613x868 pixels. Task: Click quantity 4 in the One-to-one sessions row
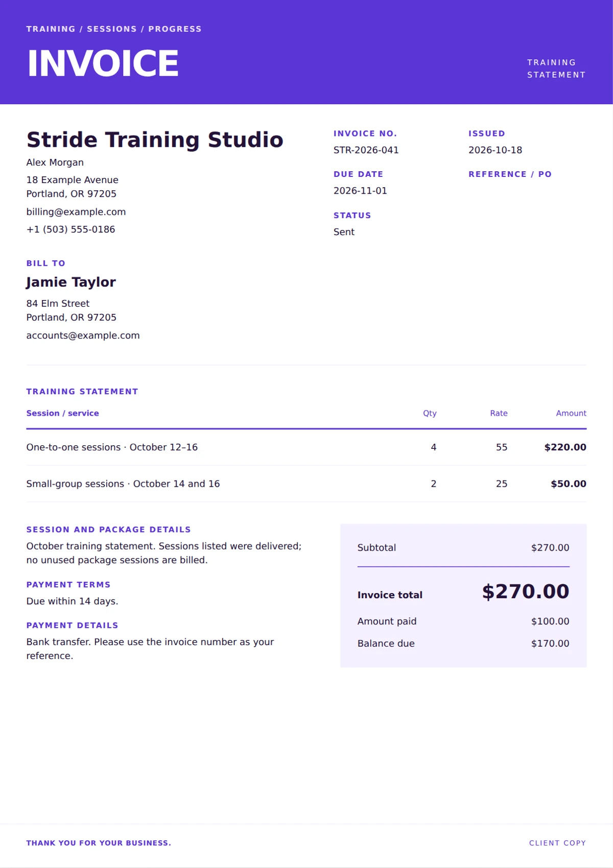coord(434,447)
